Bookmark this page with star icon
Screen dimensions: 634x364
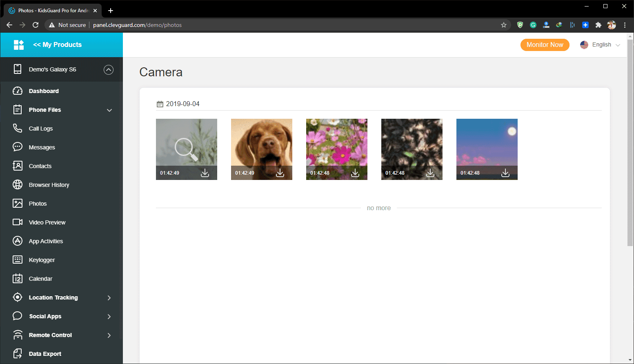(504, 25)
